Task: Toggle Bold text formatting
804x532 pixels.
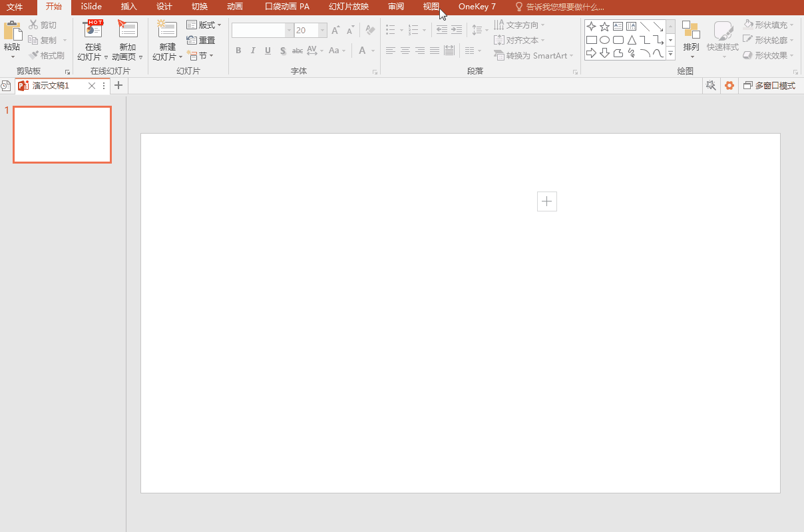Action: coord(238,51)
